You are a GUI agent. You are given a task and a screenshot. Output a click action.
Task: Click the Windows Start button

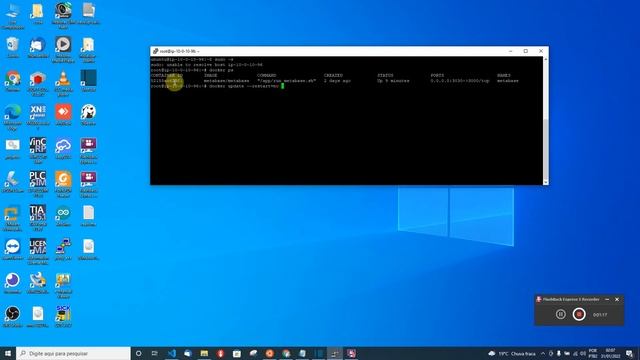tap(8, 353)
